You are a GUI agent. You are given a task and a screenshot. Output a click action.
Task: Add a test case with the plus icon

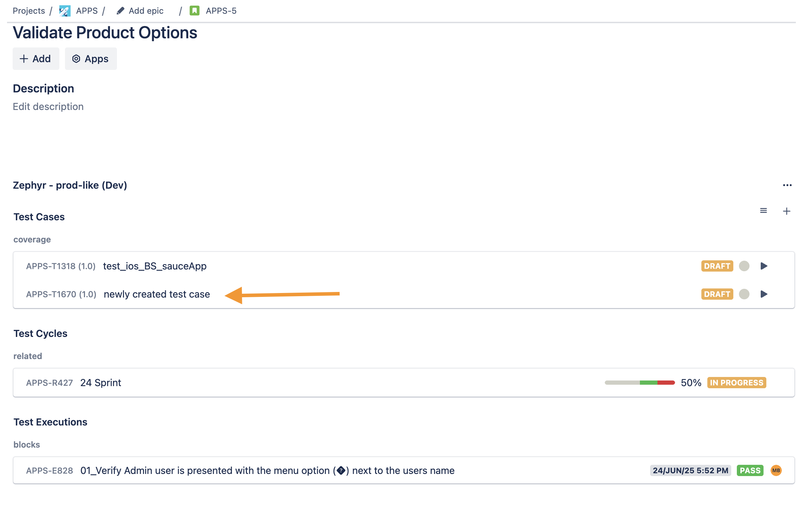(786, 211)
